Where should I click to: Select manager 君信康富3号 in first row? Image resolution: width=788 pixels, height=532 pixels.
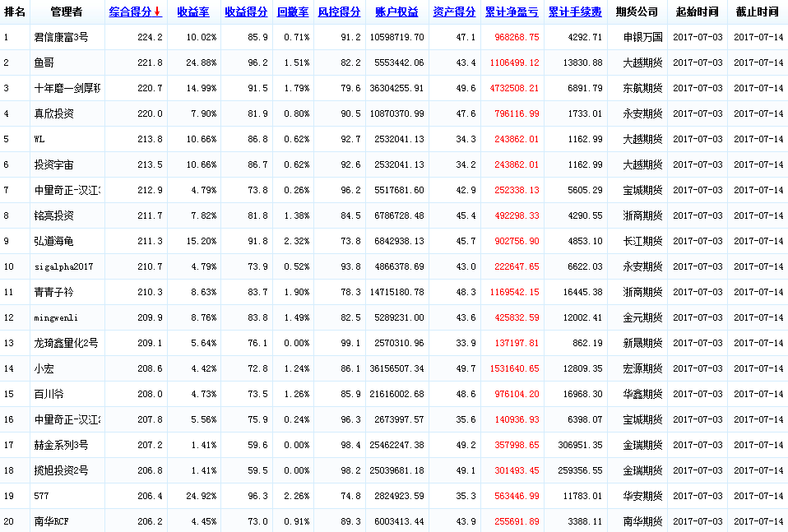point(62,38)
